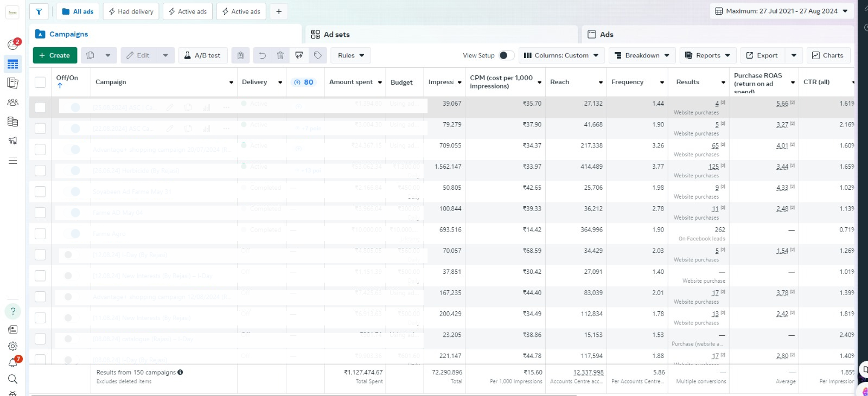Open the help question mark icon
This screenshot has height=396, width=868.
pyautogui.click(x=12, y=311)
